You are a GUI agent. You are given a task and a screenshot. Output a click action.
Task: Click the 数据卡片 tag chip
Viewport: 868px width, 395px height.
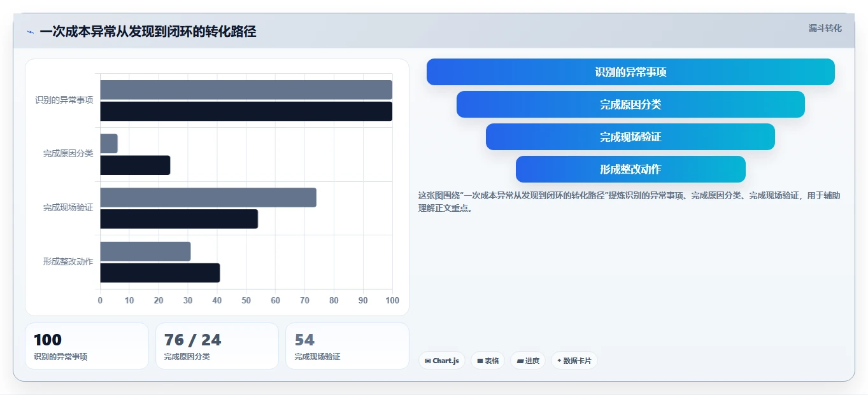tap(574, 361)
